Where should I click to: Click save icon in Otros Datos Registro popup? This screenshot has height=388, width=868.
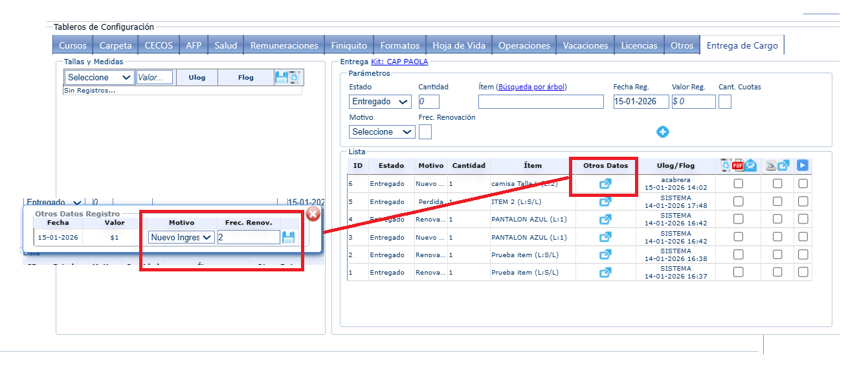point(289,238)
